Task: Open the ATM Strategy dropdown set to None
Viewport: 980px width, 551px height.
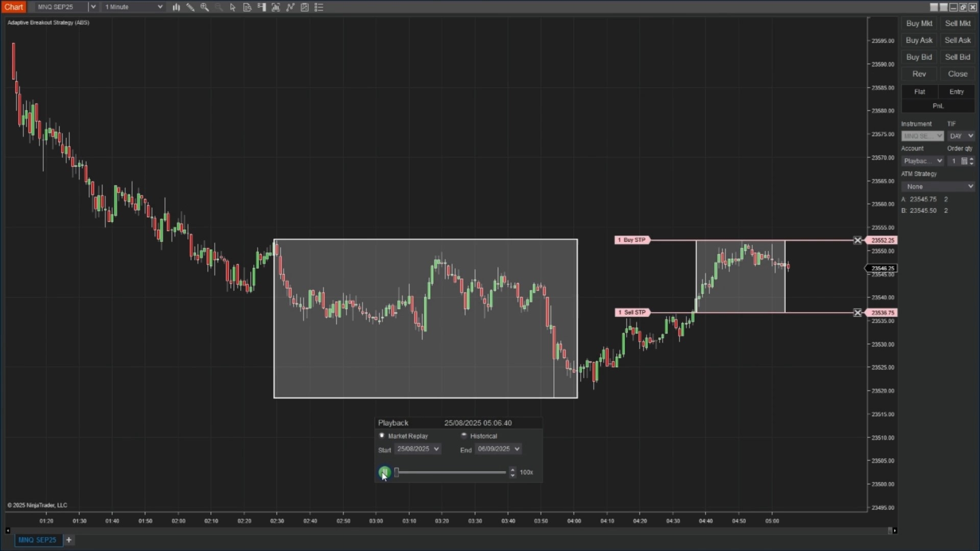Action: [x=938, y=186]
